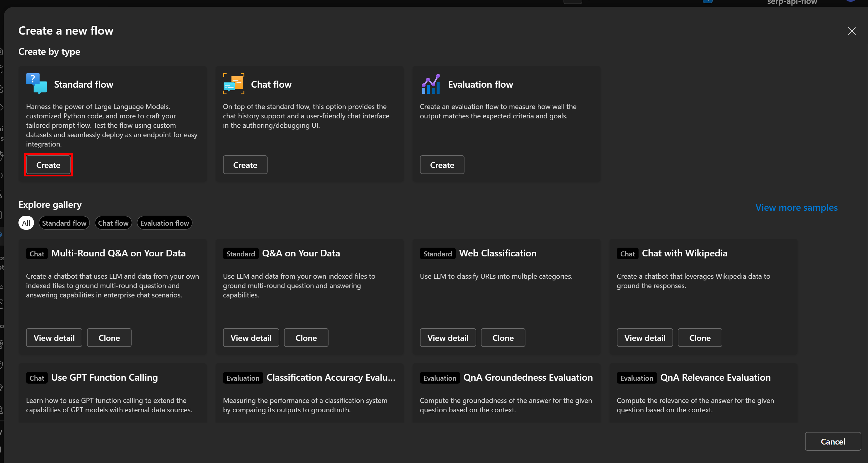Click the Evaluation badge on QnA Groundedness card
This screenshot has width=868, height=463.
coord(439,377)
